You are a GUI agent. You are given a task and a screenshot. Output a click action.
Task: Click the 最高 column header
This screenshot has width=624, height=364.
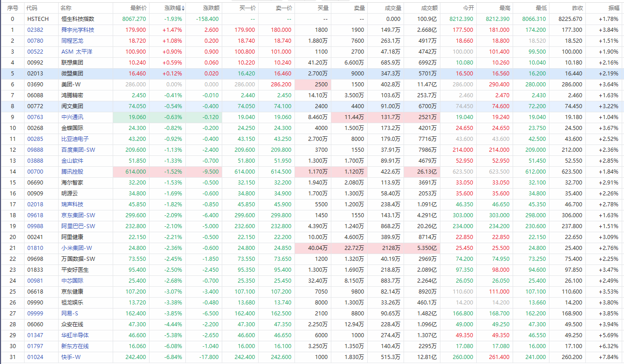point(504,8)
